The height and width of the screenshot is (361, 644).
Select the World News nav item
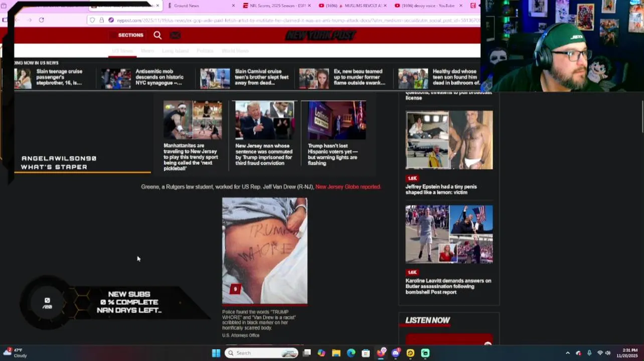coord(235,51)
